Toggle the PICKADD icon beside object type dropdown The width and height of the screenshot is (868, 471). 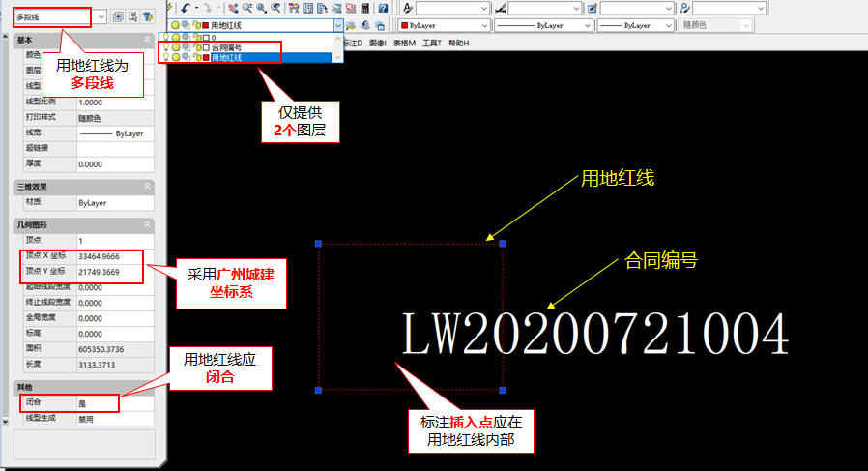click(117, 16)
